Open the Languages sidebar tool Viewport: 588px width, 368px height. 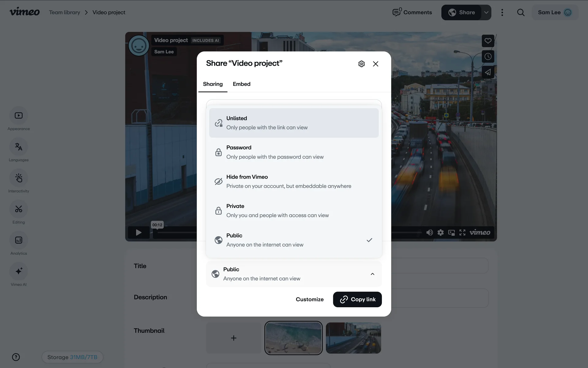click(x=19, y=147)
